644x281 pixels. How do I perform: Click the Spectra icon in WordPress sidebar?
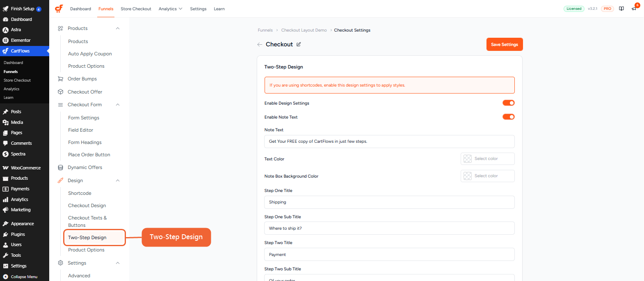[x=5, y=154]
